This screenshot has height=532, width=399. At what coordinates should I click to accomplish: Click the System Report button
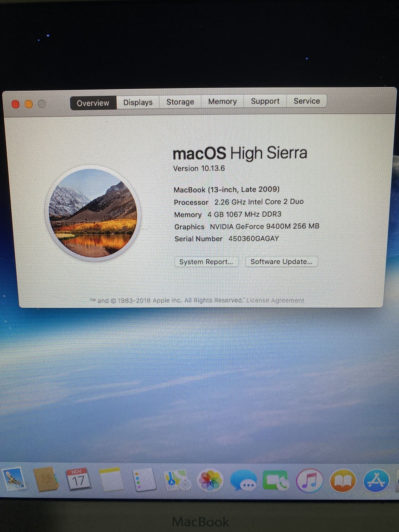(206, 262)
